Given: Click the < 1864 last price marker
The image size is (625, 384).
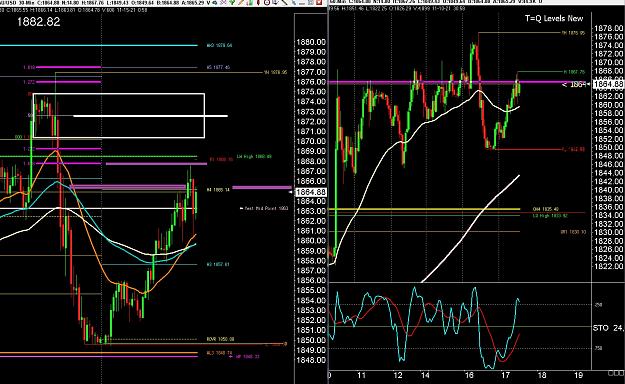Looking at the screenshot, I should click(574, 85).
